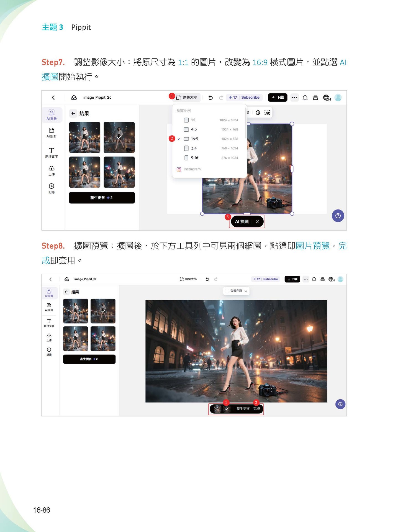
Task: Click the 結果 back arrow in upper screenshot
Action: coord(73,113)
